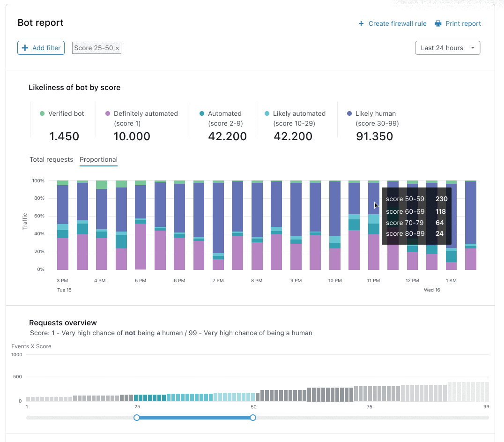Open the Last 24 hours dropdown

click(x=447, y=48)
